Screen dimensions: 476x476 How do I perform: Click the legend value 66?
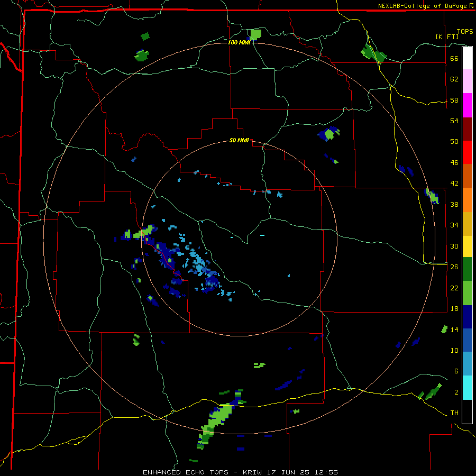click(454, 58)
